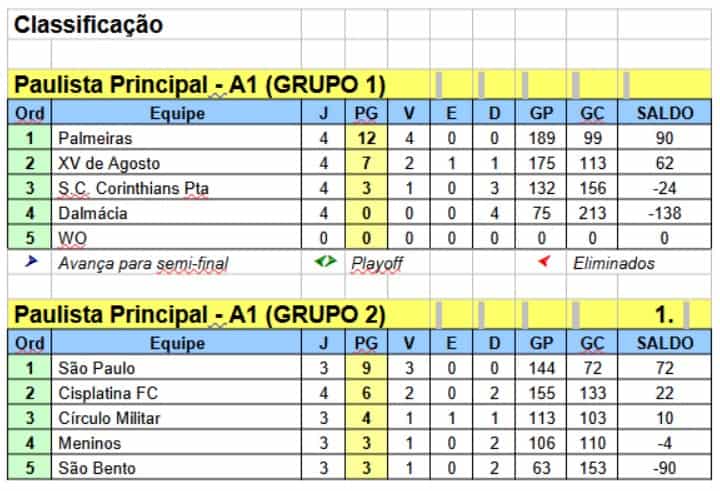The height and width of the screenshot is (491, 720).
Task: Select the Classificação title cell
Action: [89, 24]
